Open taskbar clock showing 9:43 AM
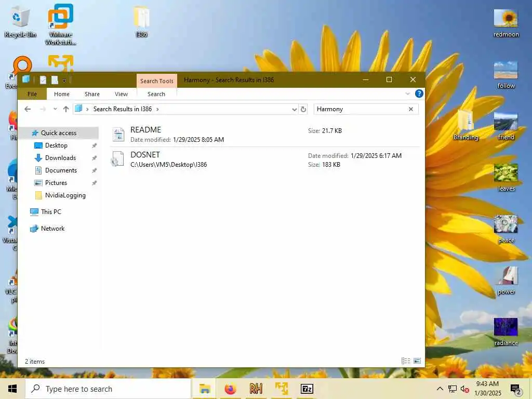Screen dimensions: 532x399 [487, 389]
